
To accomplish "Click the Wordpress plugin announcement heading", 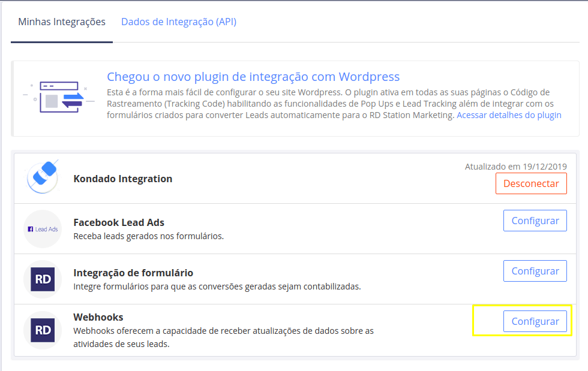I will click(253, 77).
